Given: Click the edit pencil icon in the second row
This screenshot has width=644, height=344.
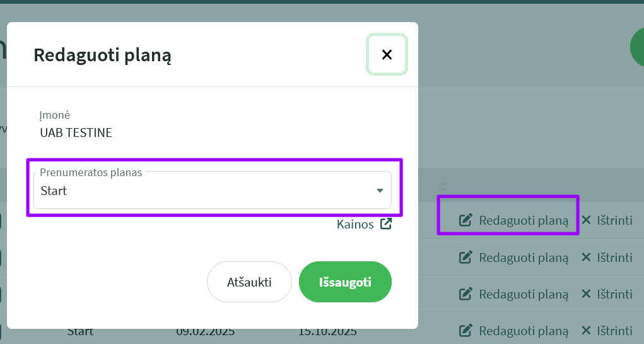Looking at the screenshot, I should [x=465, y=258].
